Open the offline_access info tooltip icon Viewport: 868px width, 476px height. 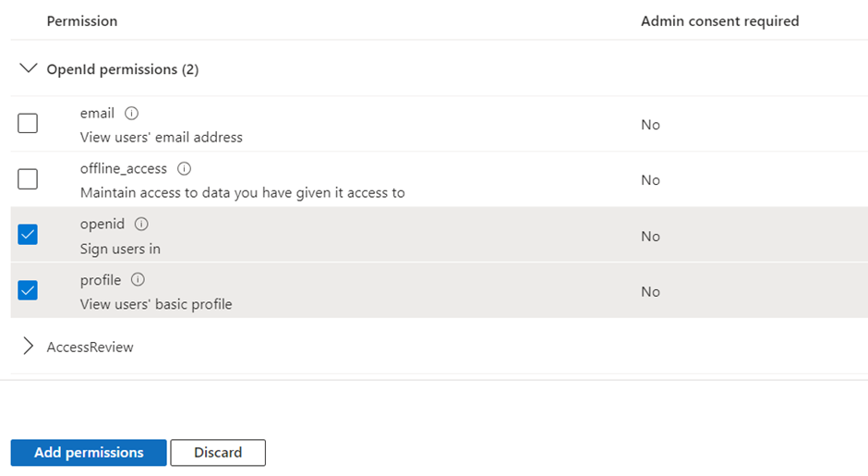(x=184, y=168)
